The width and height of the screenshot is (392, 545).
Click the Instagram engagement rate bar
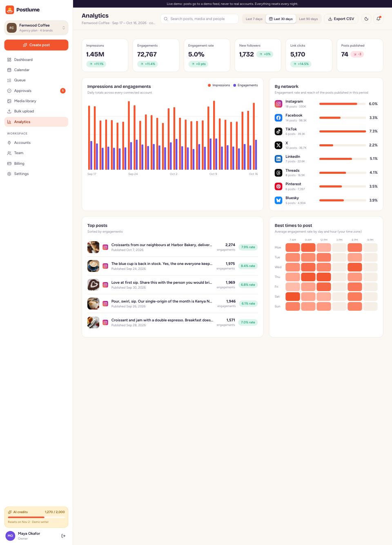click(343, 104)
